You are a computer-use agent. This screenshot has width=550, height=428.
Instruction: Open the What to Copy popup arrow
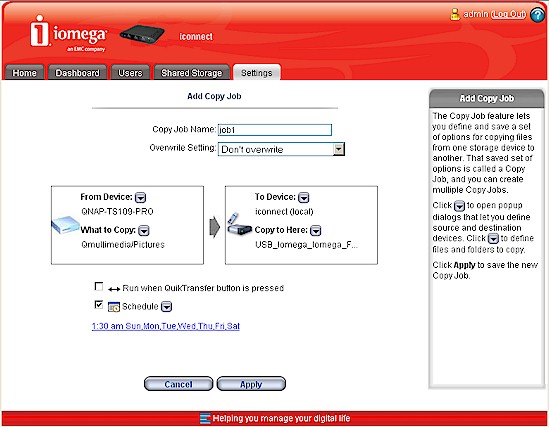click(x=144, y=230)
